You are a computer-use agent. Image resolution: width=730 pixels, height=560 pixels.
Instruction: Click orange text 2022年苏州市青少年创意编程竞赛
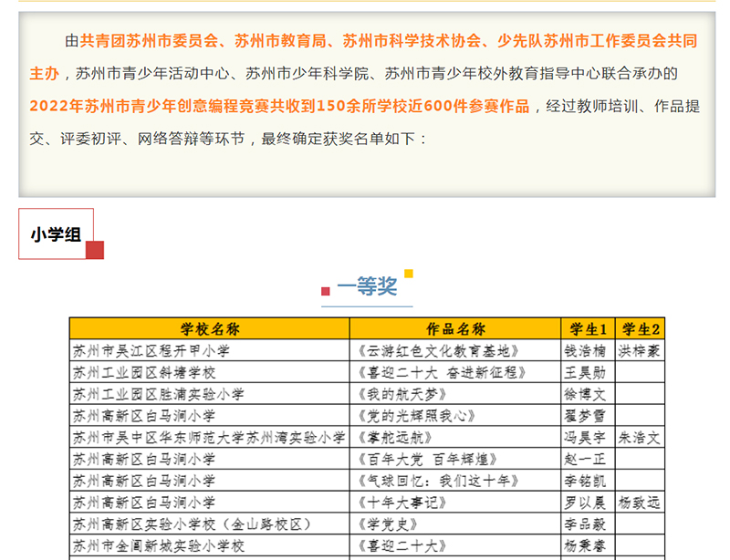[x=150, y=106]
